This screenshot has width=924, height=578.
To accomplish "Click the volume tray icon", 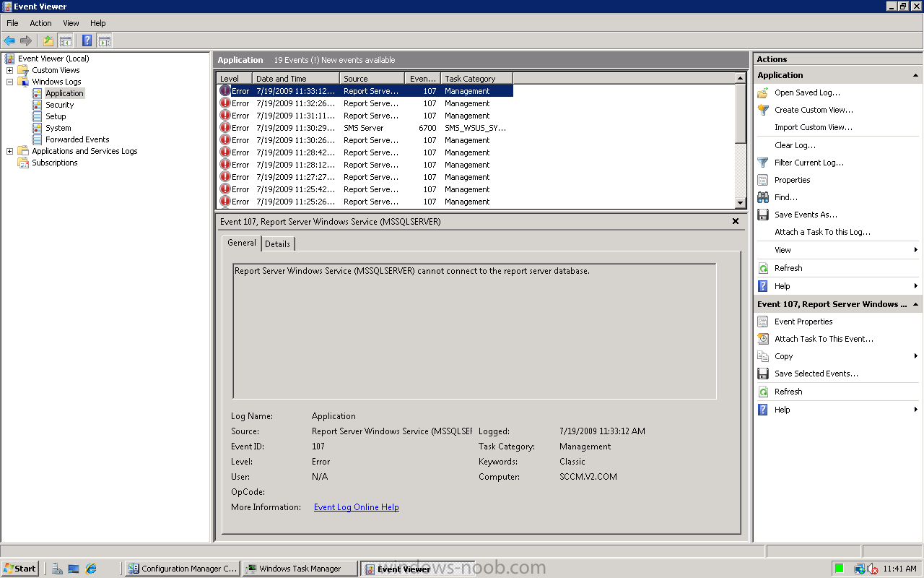I will 873,569.
